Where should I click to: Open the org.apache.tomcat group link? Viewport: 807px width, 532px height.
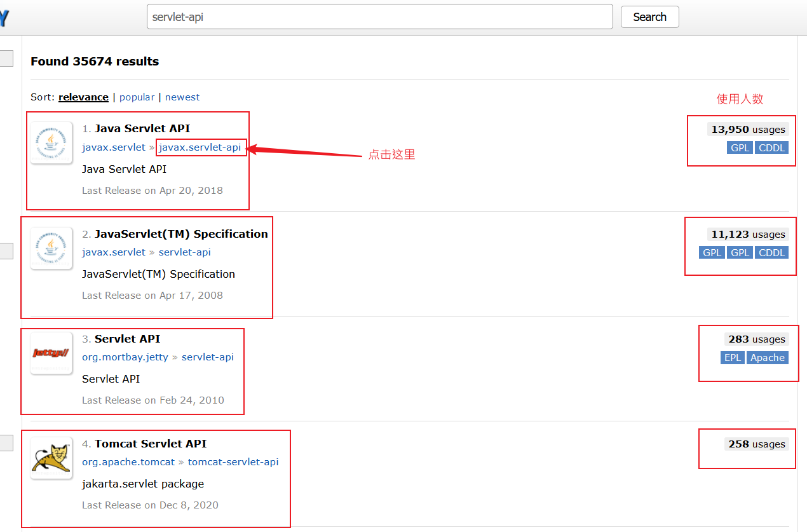[x=128, y=462]
